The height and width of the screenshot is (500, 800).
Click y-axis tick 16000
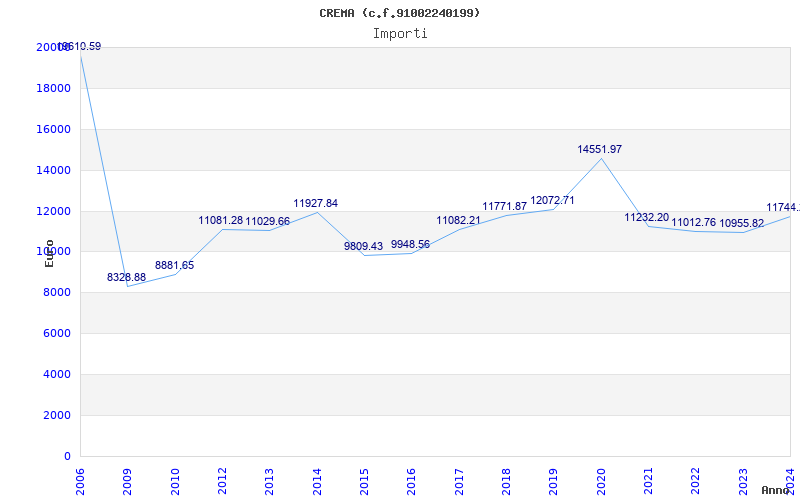53,129
